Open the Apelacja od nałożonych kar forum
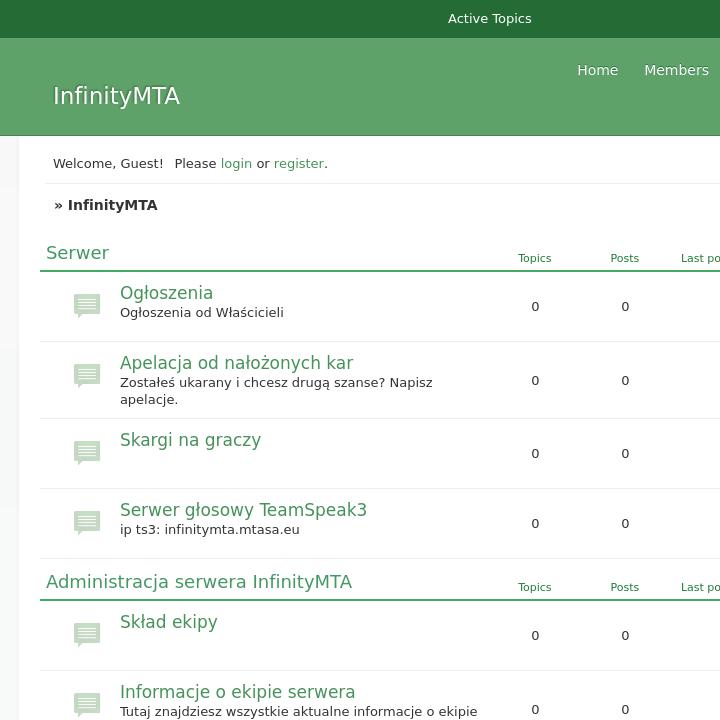The image size is (720, 720). (236, 363)
